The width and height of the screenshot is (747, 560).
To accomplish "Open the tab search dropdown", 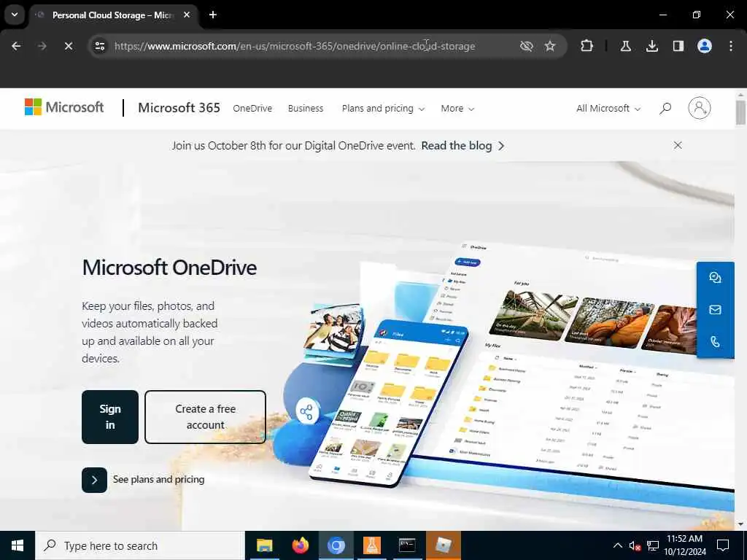I will 15,15.
